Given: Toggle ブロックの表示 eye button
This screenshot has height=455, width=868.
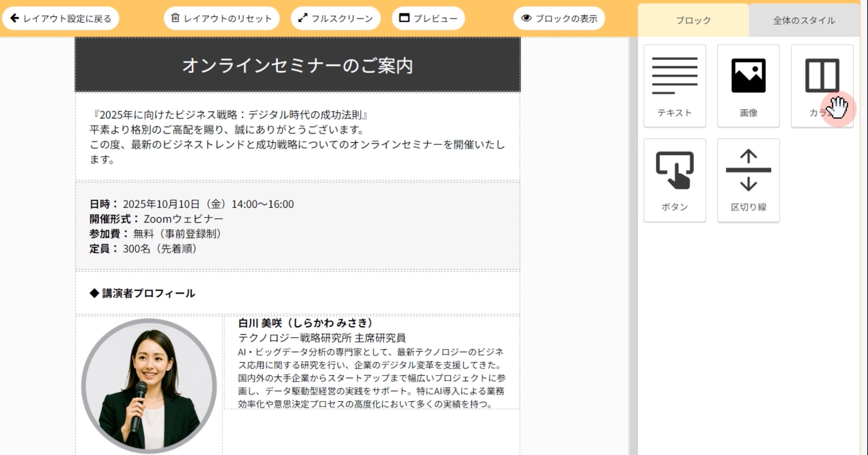Looking at the screenshot, I should [x=559, y=18].
